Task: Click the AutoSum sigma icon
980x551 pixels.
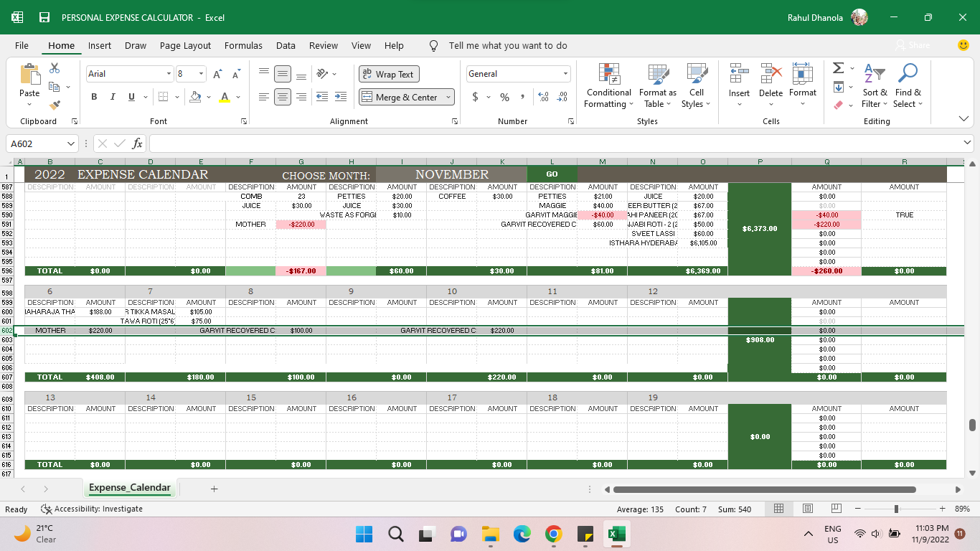Action: 838,68
